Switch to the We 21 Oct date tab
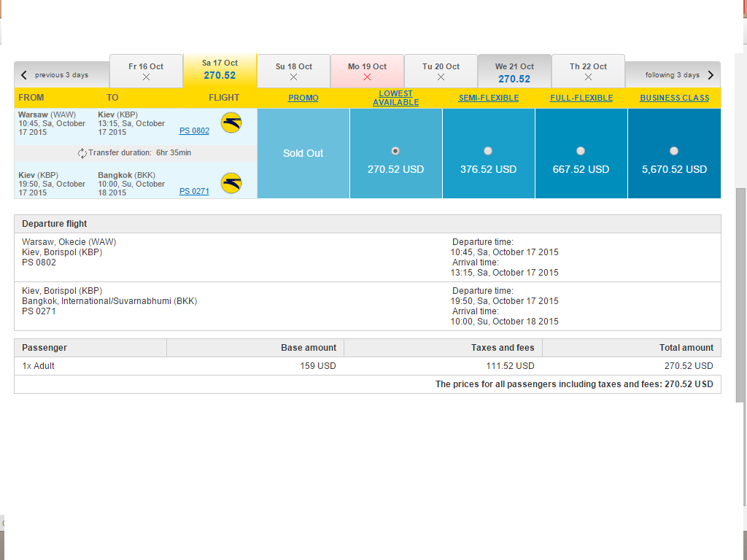 click(514, 71)
